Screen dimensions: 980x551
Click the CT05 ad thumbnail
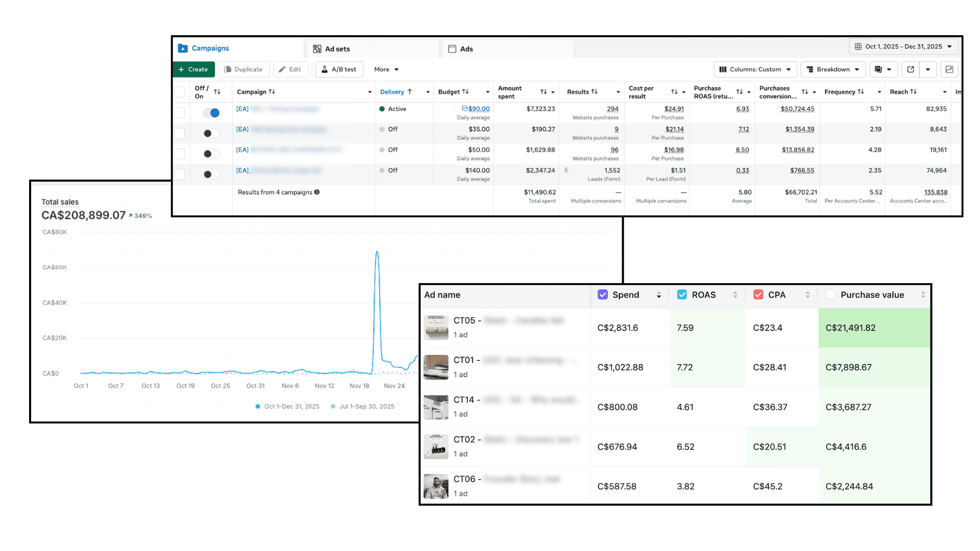[x=436, y=328]
